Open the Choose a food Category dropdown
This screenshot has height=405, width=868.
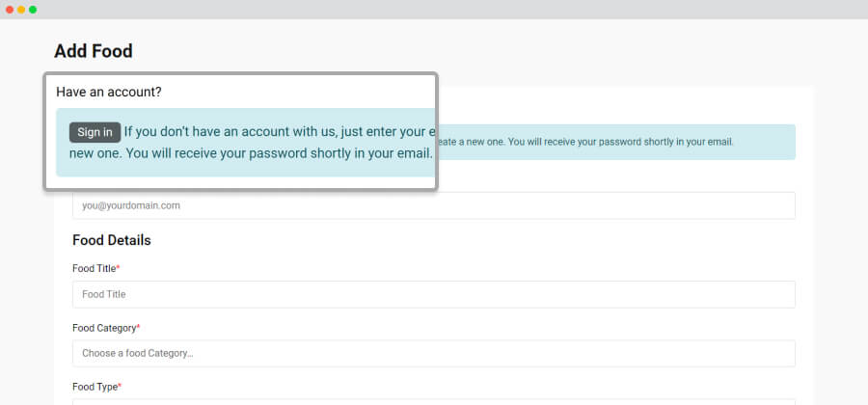(433, 353)
